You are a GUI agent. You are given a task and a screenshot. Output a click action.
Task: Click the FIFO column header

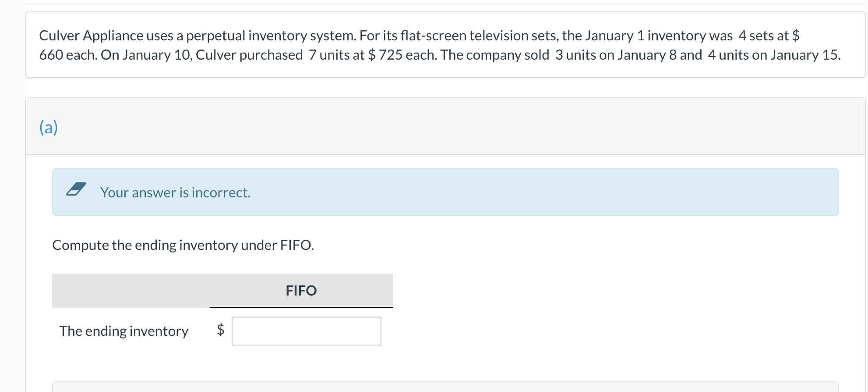(301, 291)
